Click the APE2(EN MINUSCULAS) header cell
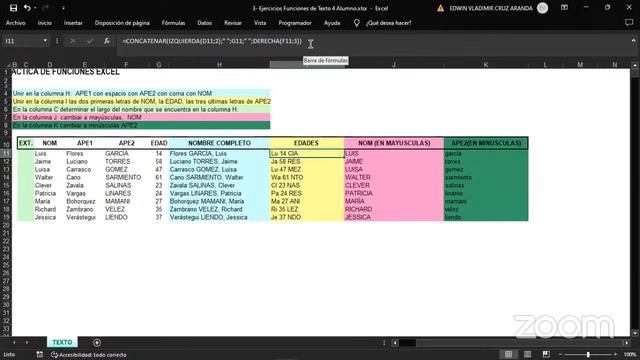640x360 pixels. click(x=486, y=143)
